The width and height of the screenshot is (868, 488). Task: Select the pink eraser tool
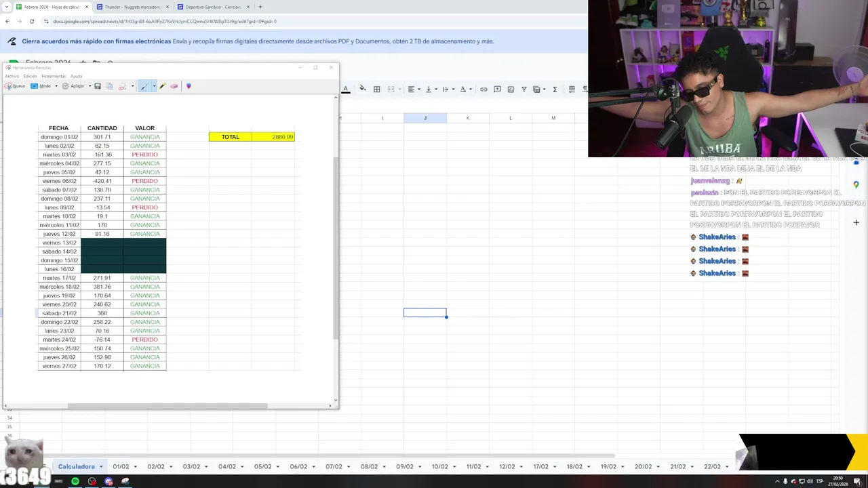point(174,86)
